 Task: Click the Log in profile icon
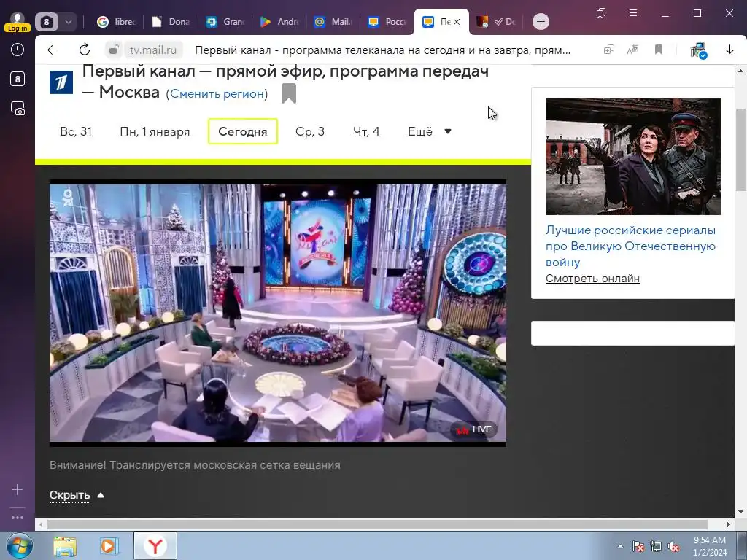[18, 21]
